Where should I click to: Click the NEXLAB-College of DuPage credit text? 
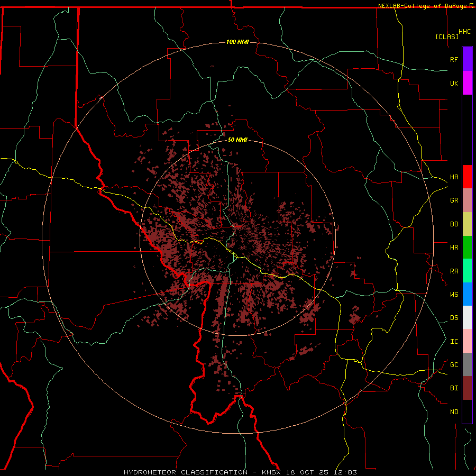(x=424, y=6)
